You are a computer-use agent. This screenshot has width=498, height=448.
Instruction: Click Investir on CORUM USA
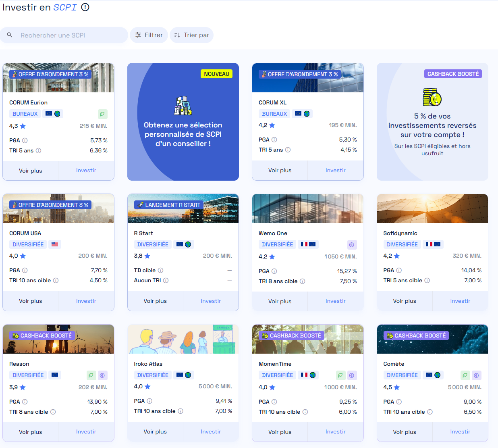(x=86, y=301)
